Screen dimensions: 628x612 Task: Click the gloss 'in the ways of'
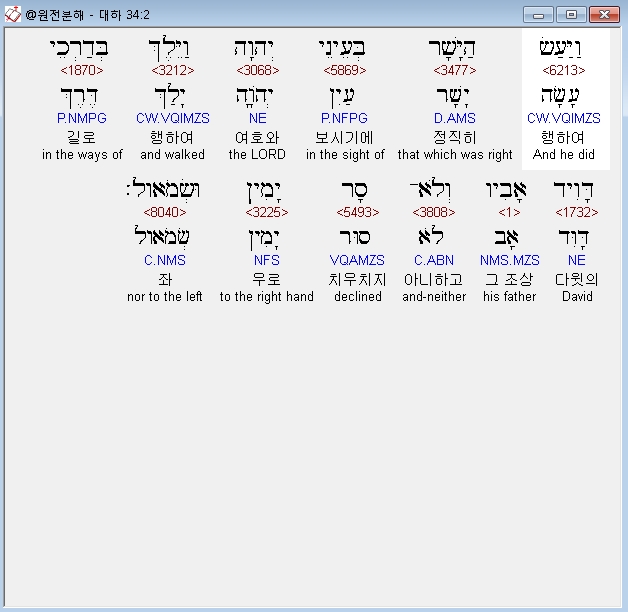[x=82, y=154]
